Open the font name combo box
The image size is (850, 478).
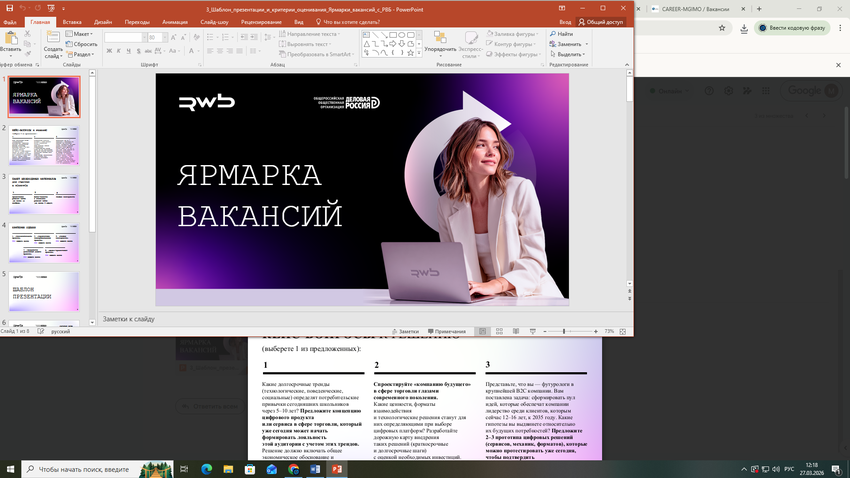point(124,37)
